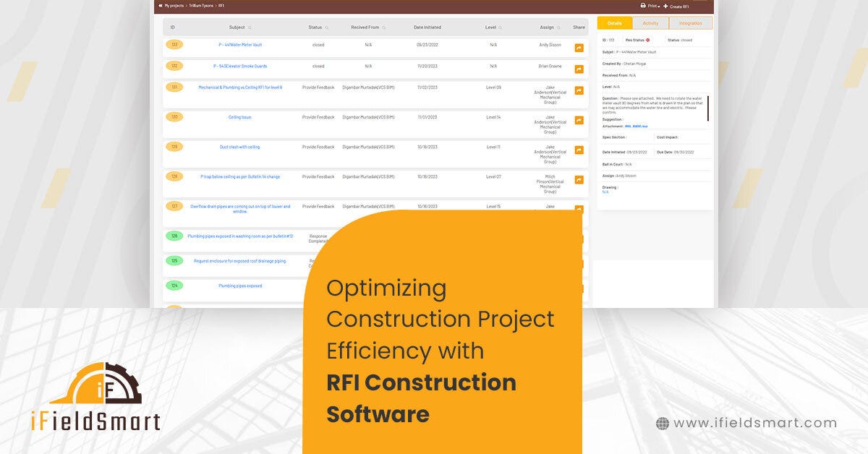Click the search icon beside the Level column
868x454 pixels.
click(x=499, y=27)
